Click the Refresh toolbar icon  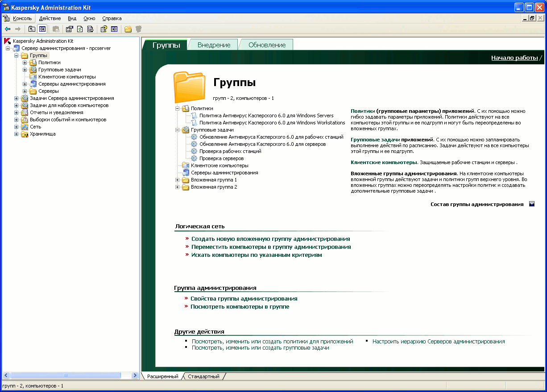coord(80,29)
